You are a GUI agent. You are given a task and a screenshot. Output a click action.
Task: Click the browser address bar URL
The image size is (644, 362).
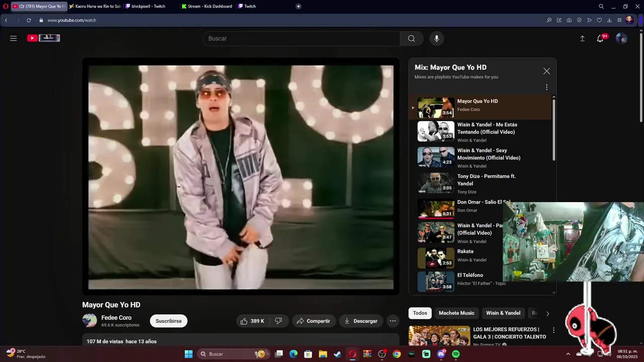[71, 20]
